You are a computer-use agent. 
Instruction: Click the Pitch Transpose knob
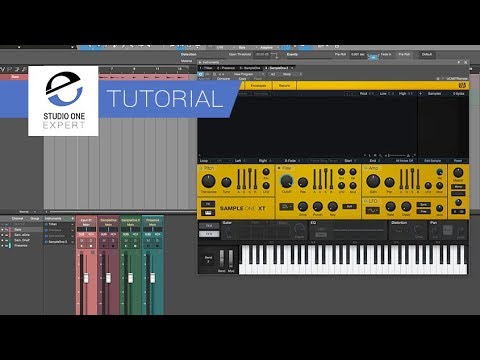point(208,181)
